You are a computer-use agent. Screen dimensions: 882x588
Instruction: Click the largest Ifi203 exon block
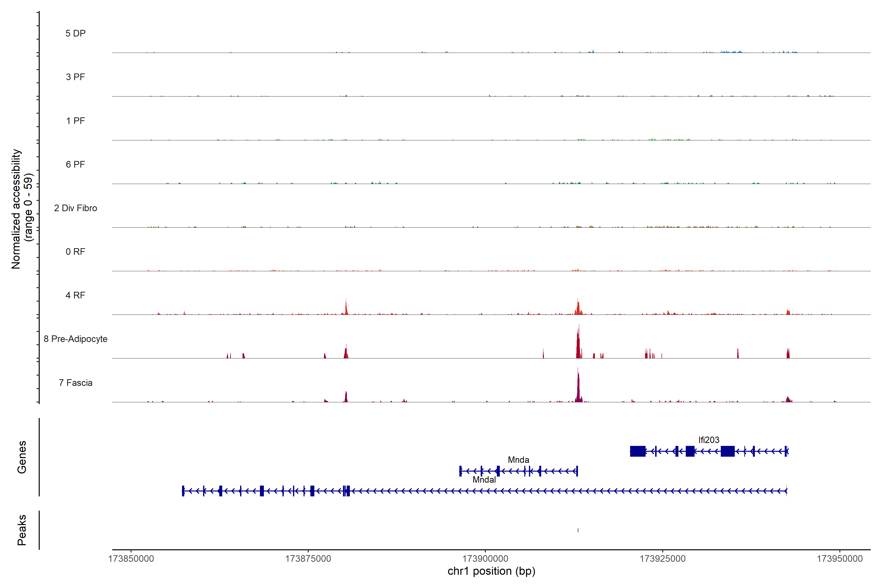point(637,451)
